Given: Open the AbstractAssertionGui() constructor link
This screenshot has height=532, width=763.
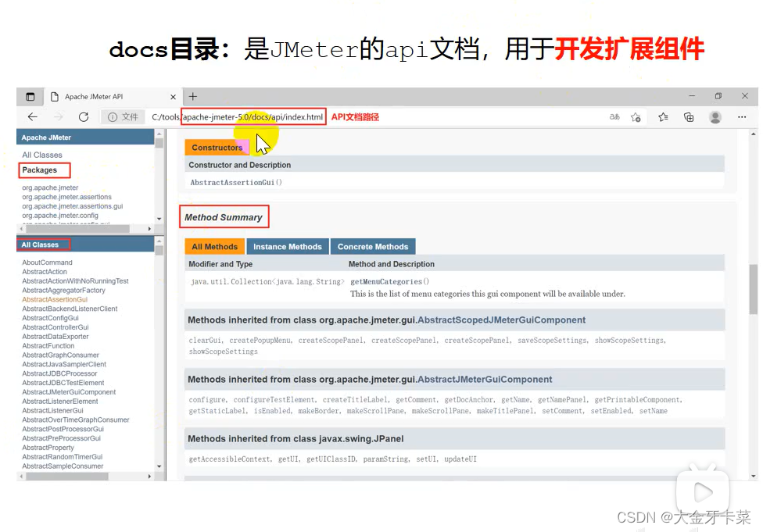Looking at the screenshot, I should tap(236, 182).
